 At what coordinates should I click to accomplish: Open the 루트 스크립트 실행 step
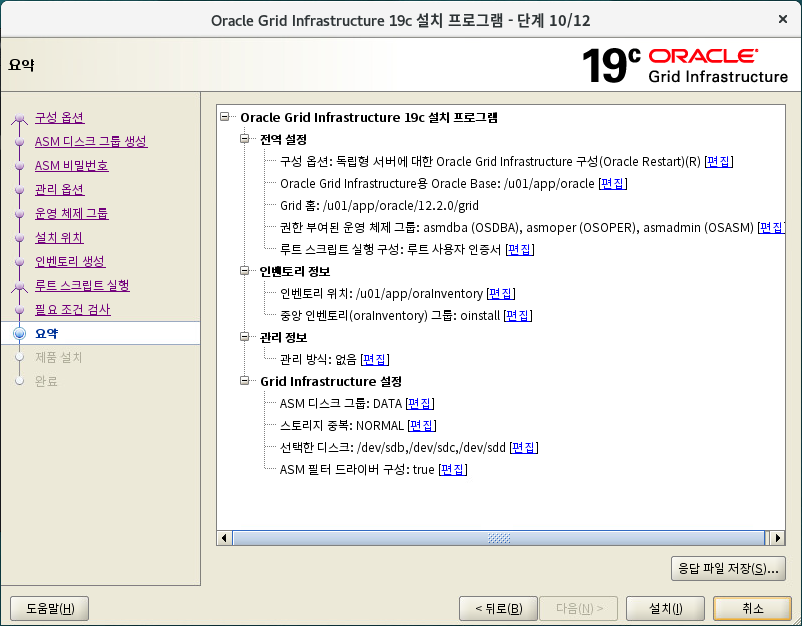tap(82, 285)
